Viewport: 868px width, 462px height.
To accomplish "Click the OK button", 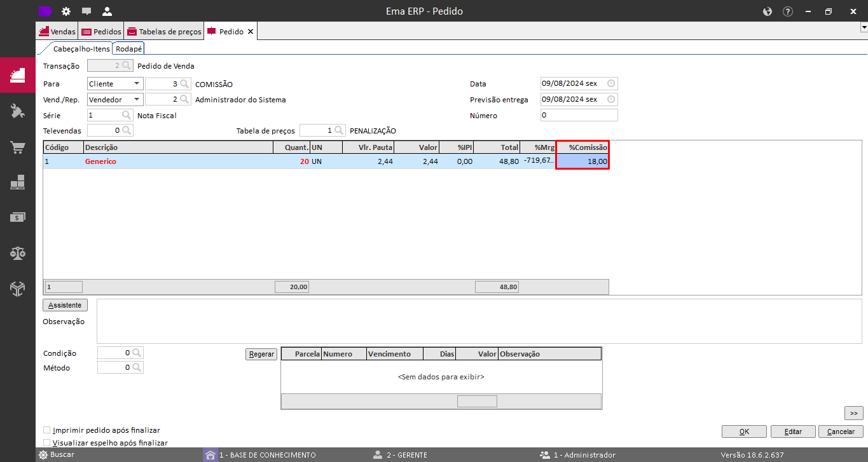I will tap(744, 431).
